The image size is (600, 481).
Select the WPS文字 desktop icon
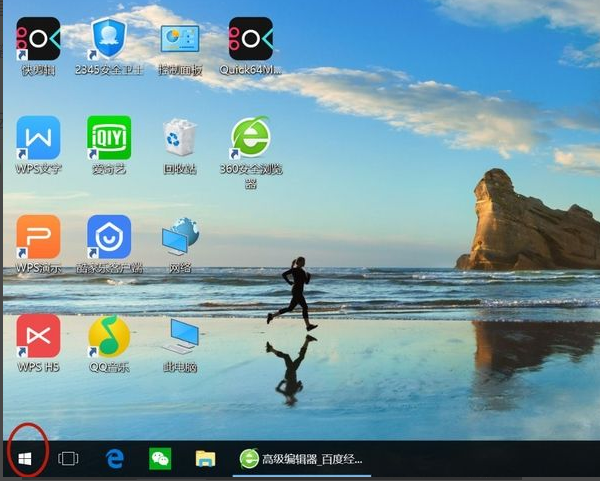click(38, 138)
